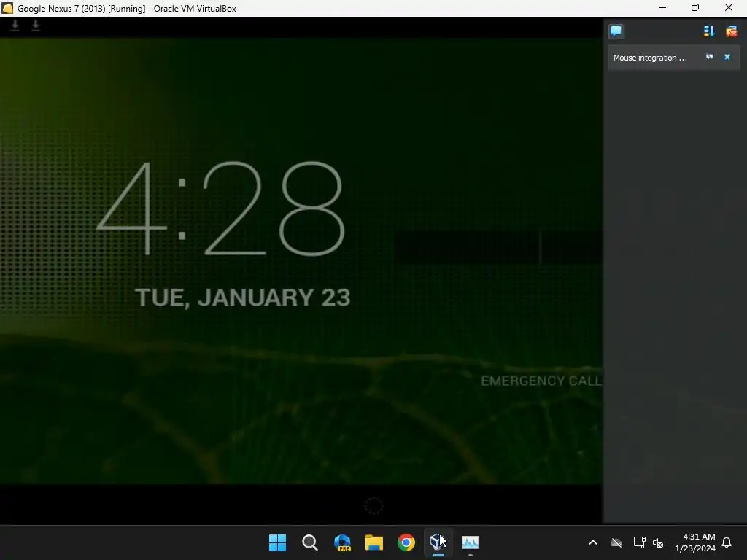The width and height of the screenshot is (747, 560).
Task: Open Windows Search from taskbar
Action: [309, 542]
